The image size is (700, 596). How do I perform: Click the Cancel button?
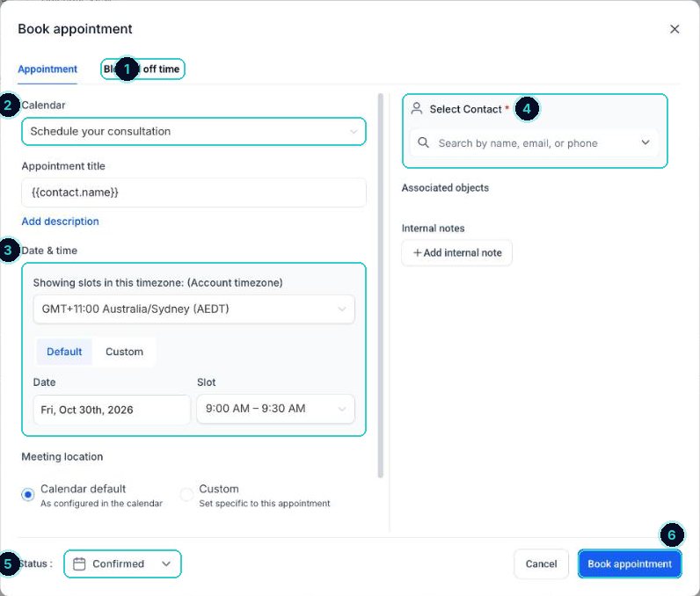[541, 563]
